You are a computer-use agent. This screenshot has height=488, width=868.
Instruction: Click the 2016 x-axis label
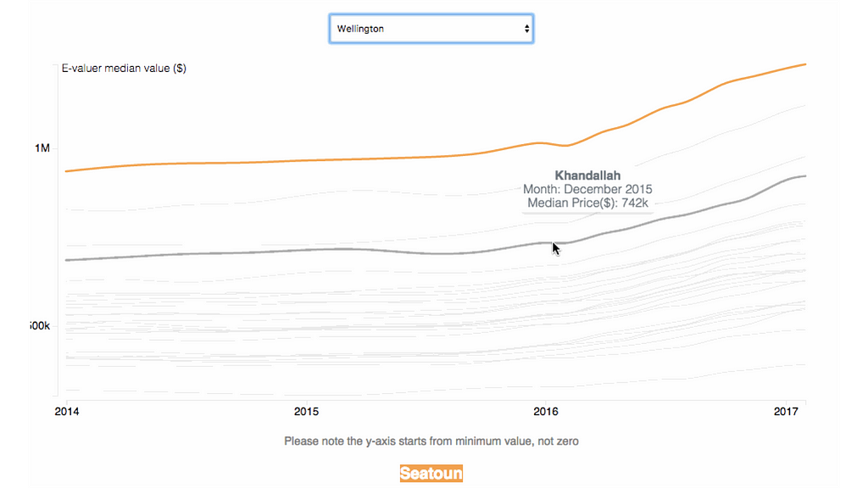click(x=546, y=412)
